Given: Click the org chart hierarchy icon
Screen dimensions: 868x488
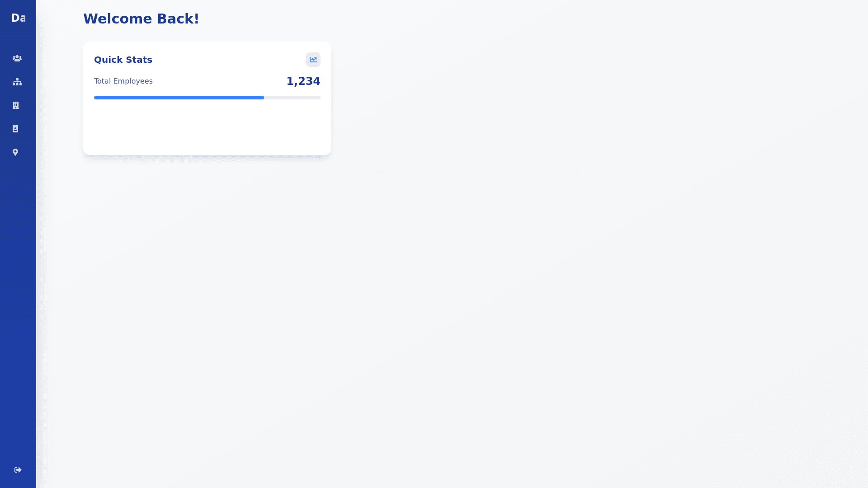Looking at the screenshot, I should click(17, 82).
